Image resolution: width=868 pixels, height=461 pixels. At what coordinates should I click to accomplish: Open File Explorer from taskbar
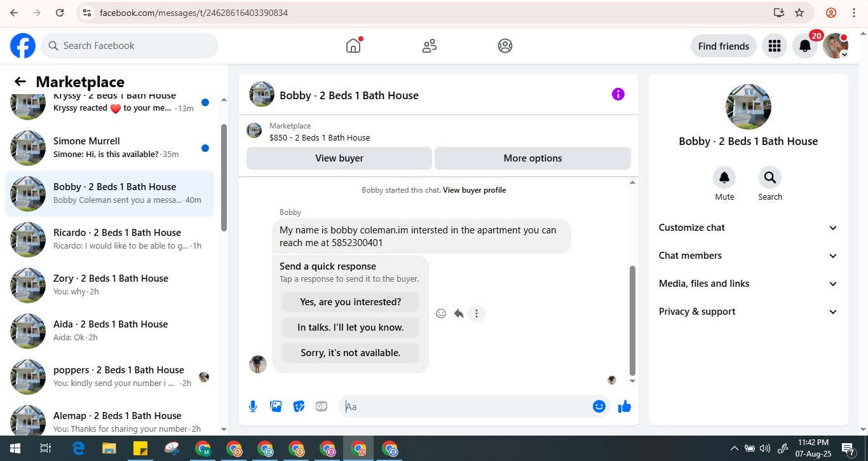click(109, 448)
